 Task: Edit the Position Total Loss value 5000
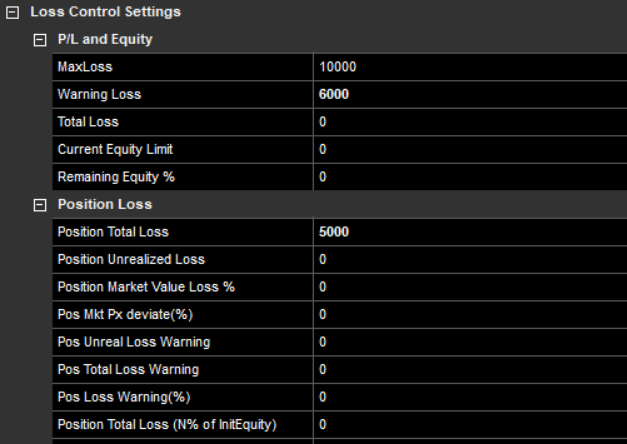click(468, 232)
